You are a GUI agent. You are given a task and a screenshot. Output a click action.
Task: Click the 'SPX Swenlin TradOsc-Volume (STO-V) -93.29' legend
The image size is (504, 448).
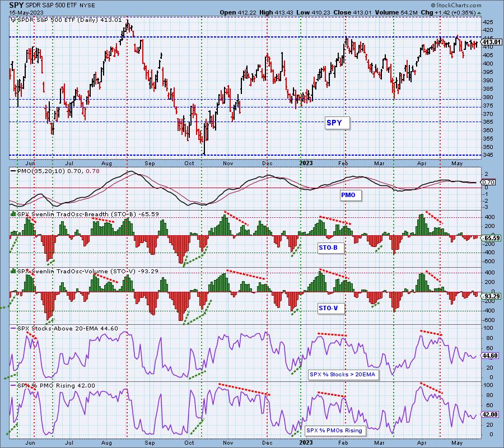tap(88, 271)
